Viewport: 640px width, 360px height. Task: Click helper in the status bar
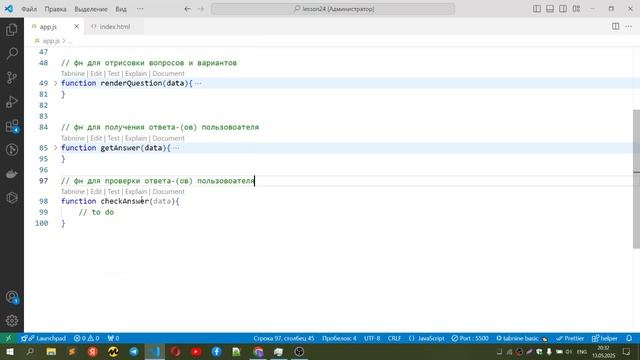point(604,338)
